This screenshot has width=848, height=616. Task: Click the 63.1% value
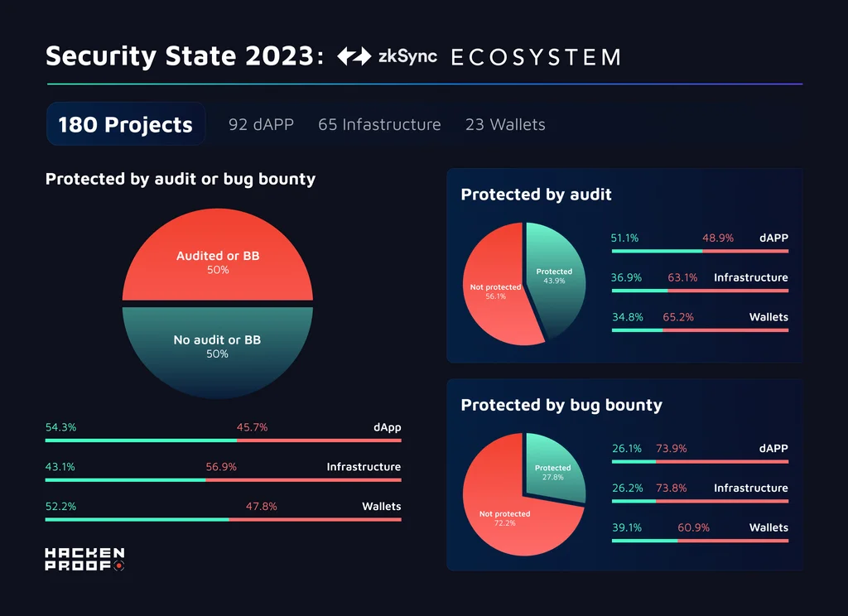tap(682, 277)
